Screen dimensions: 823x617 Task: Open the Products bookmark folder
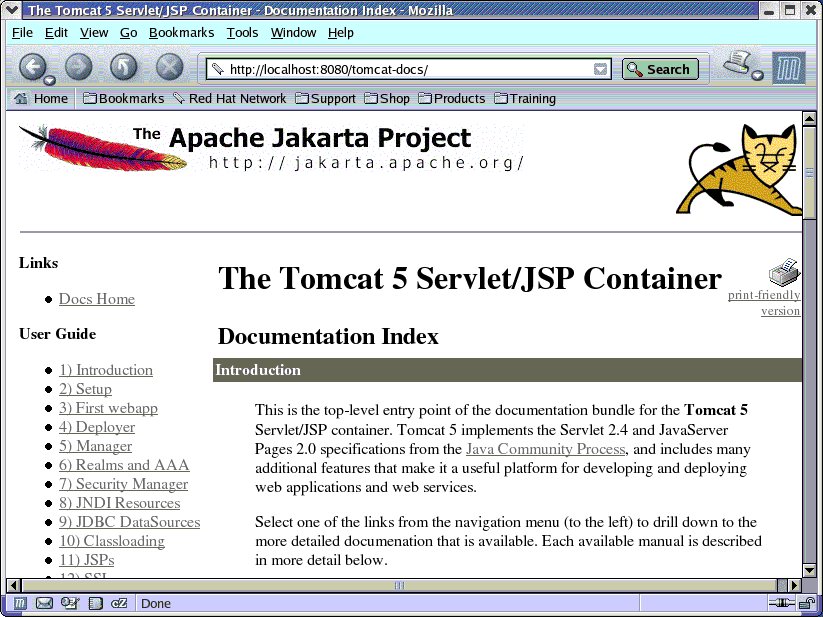pyautogui.click(x=452, y=99)
